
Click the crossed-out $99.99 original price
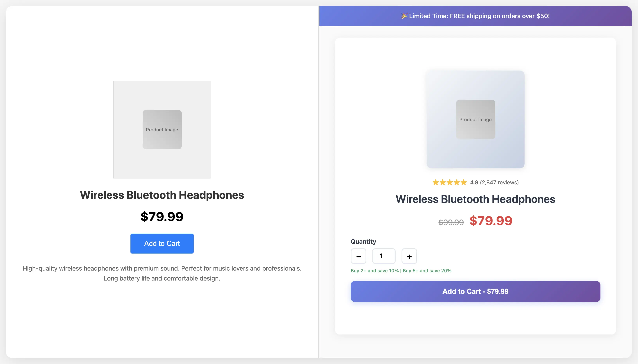(x=451, y=222)
